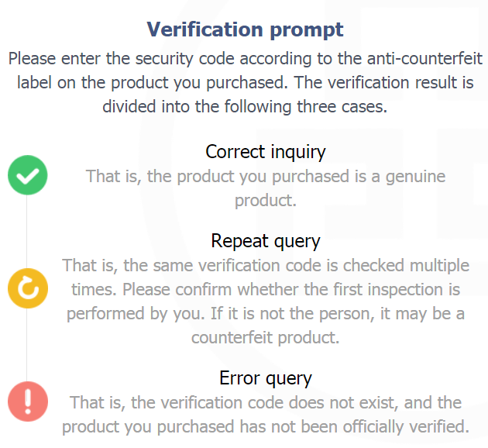Click 'That is, the same verification code' line

click(266, 266)
